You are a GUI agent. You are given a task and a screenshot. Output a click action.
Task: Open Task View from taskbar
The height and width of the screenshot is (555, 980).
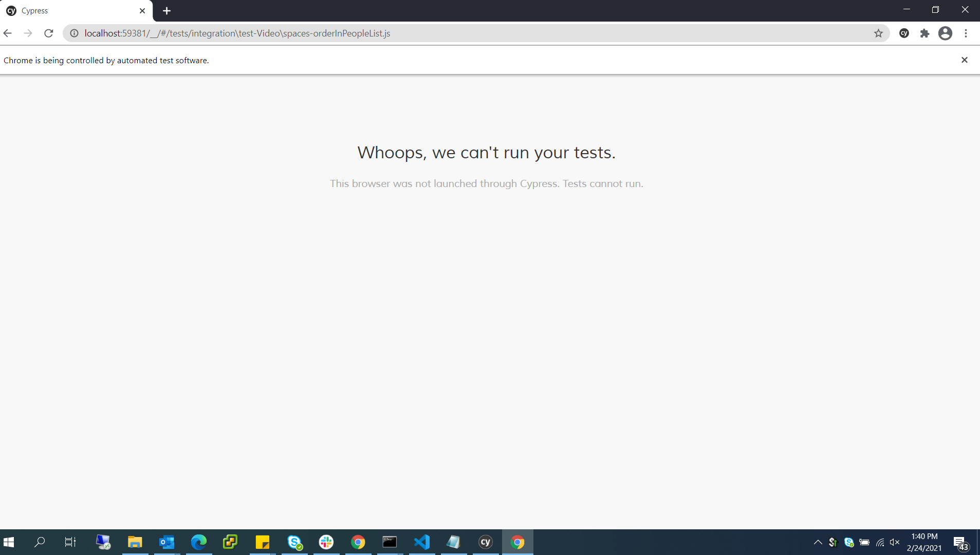pos(70,542)
